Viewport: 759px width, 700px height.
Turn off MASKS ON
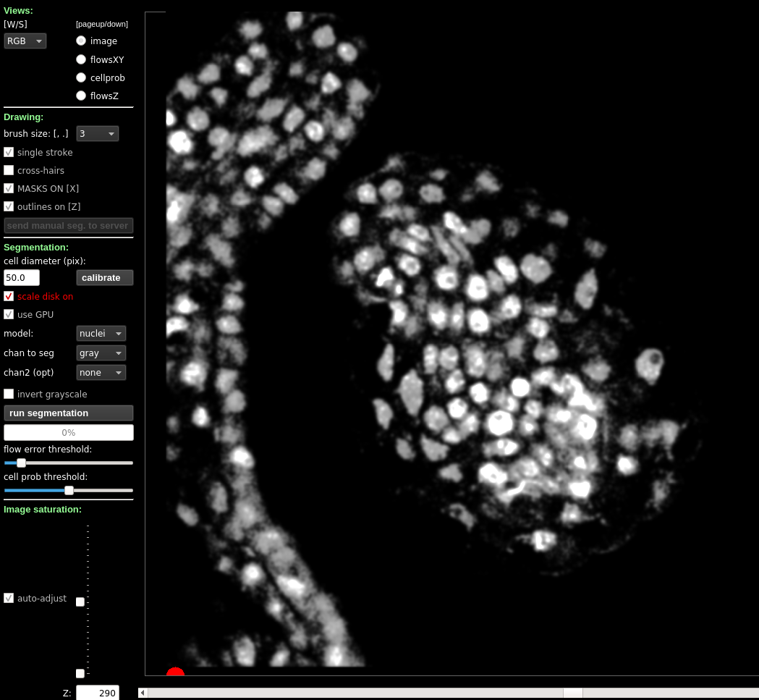[x=8, y=188]
